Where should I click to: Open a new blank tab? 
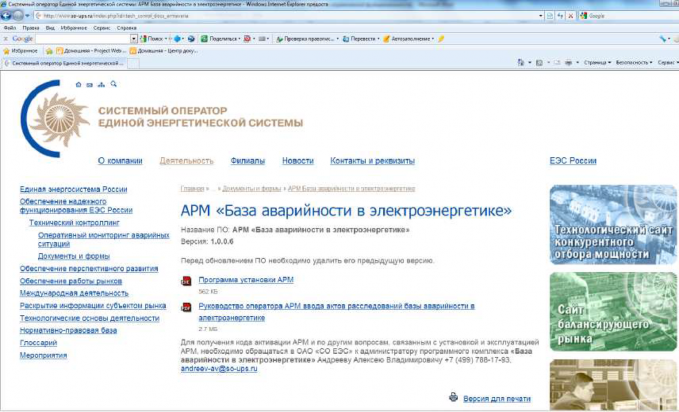[133, 63]
